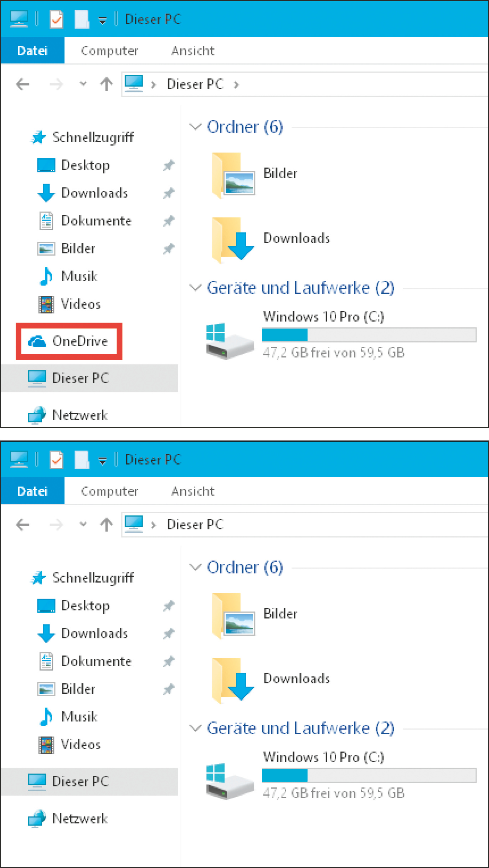Click the Up arrow in the lower window
489x868 pixels.
pyautogui.click(x=106, y=525)
